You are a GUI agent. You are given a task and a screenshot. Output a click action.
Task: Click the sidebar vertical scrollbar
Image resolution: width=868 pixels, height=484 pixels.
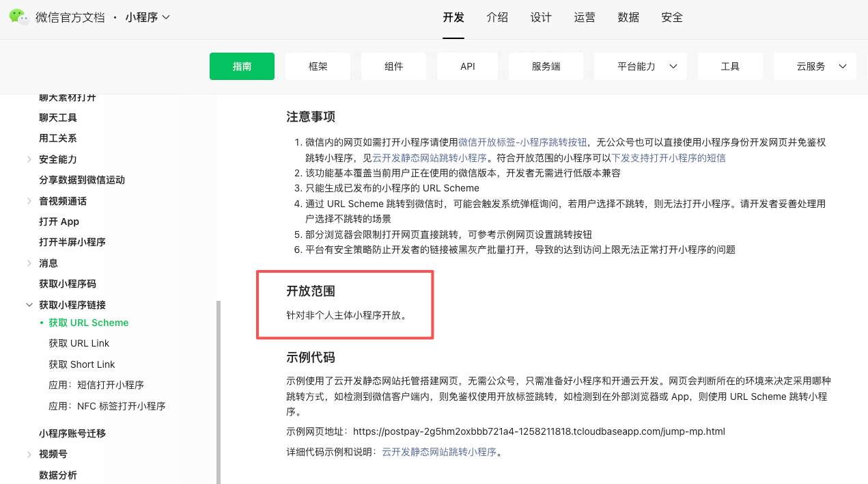219,392
